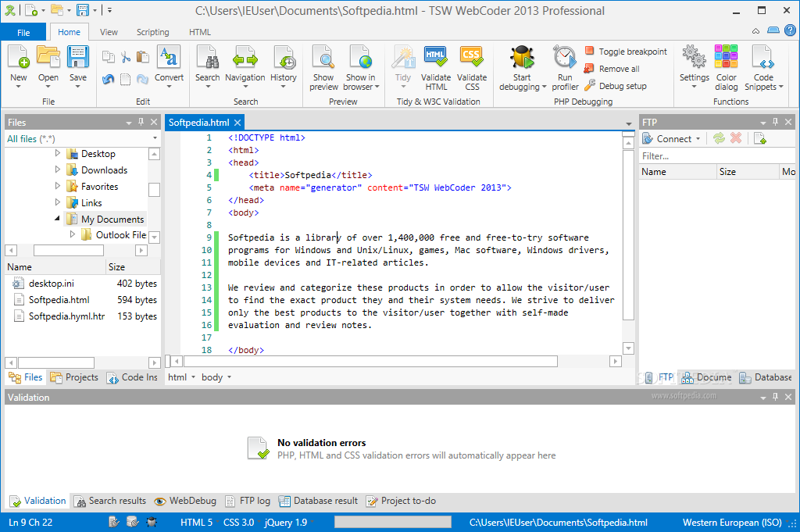Image resolution: width=800 pixels, height=532 pixels.
Task: Open the FTP Connect dropdown arrow
Action: point(698,139)
